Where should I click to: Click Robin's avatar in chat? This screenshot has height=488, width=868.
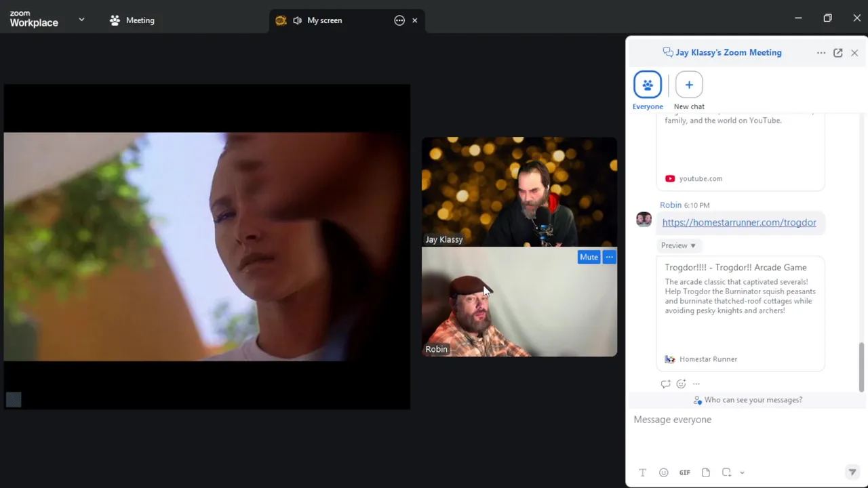644,219
